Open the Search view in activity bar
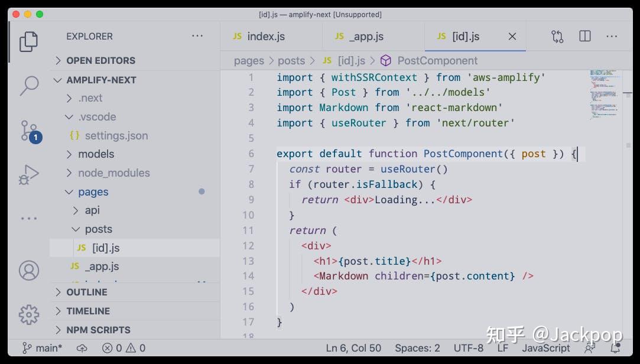640x364 pixels. (28, 86)
